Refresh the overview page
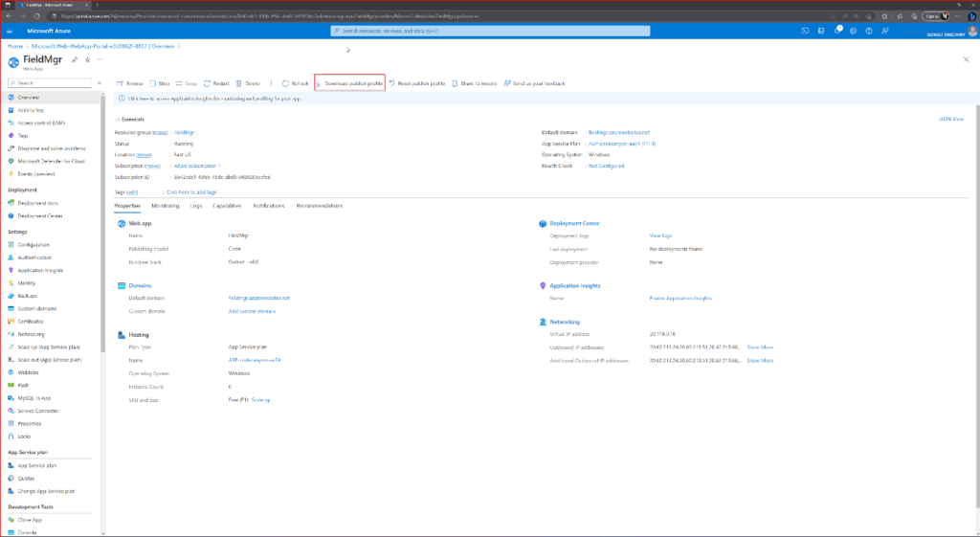980x537 pixels. (296, 83)
